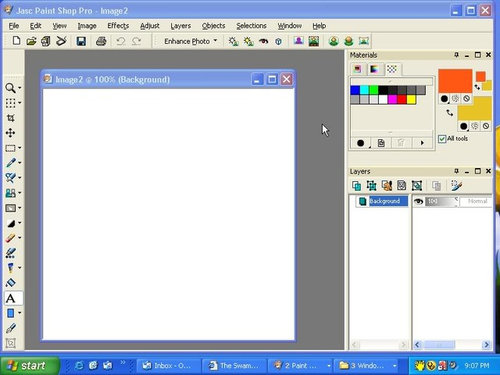Toggle transparent on foreground material

(466, 99)
